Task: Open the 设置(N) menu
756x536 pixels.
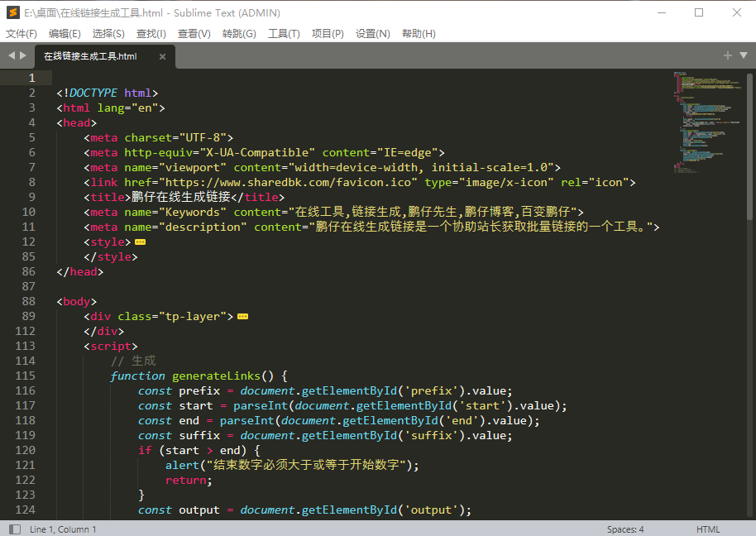Action: (373, 34)
